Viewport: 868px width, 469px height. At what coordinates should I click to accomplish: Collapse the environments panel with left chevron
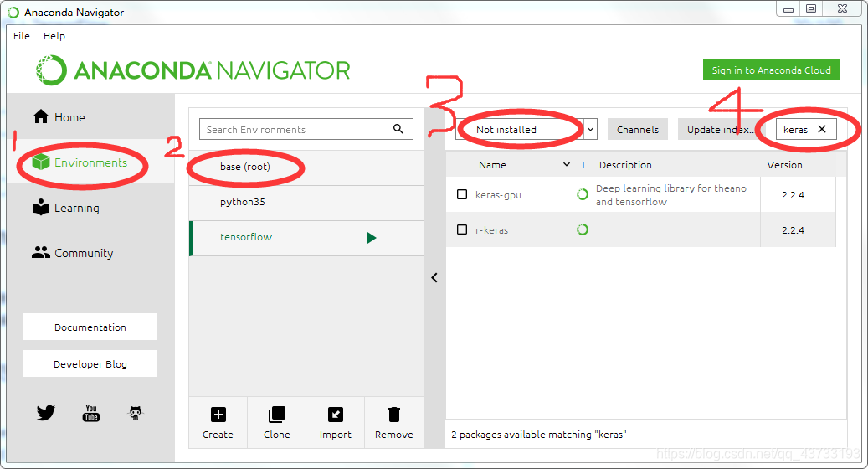[434, 277]
